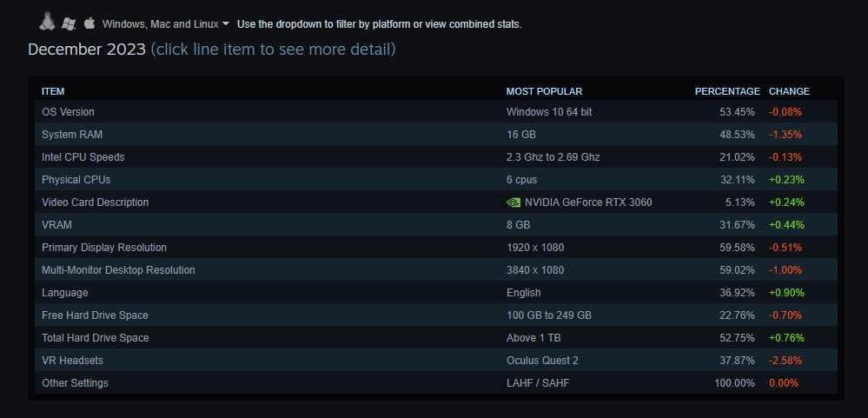The width and height of the screenshot is (868, 418).
Task: View Primary Display Resolution details
Action: (x=103, y=248)
